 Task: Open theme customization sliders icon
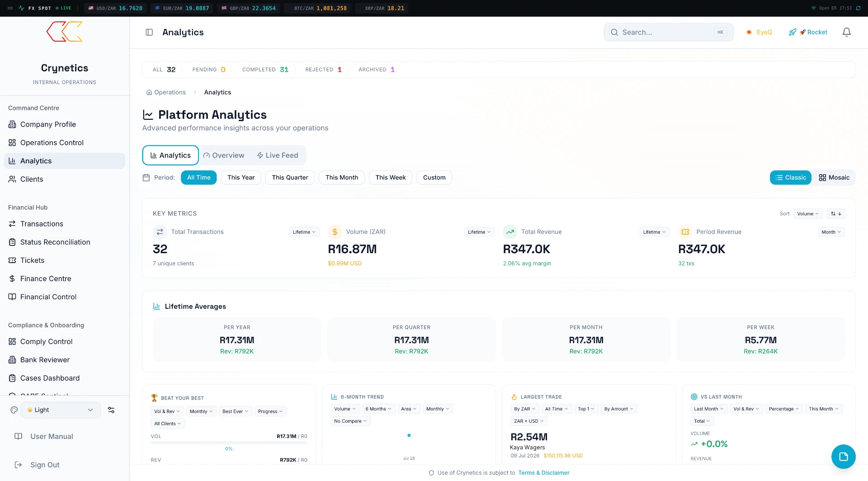(x=111, y=410)
